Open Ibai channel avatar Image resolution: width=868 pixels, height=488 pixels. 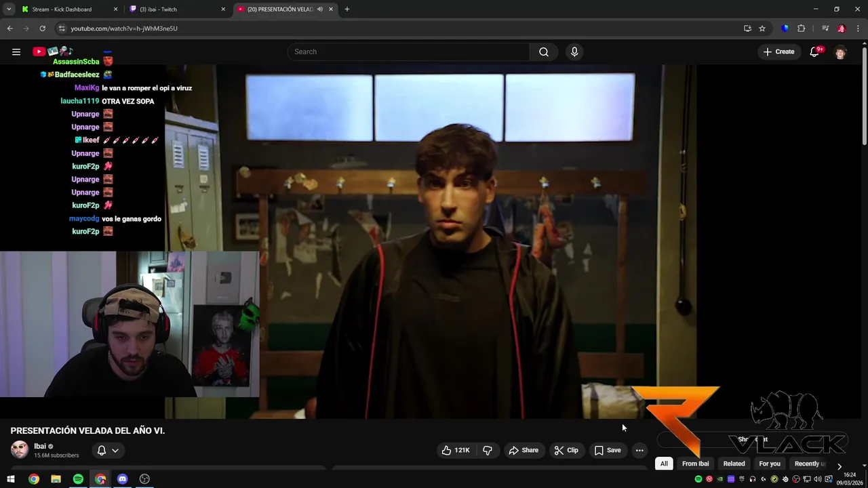tap(20, 449)
